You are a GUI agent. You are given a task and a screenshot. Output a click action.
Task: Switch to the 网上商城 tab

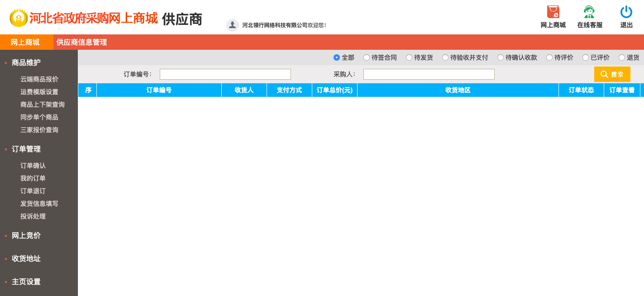click(27, 42)
